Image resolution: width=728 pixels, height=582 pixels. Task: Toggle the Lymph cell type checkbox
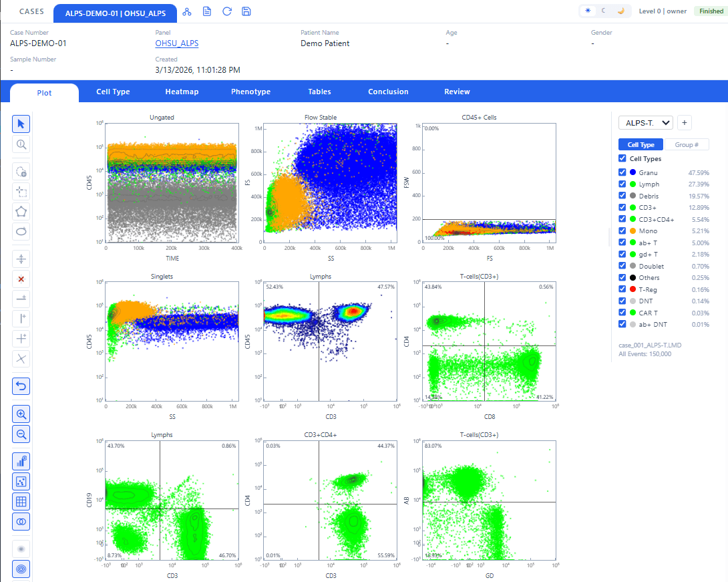pos(622,184)
